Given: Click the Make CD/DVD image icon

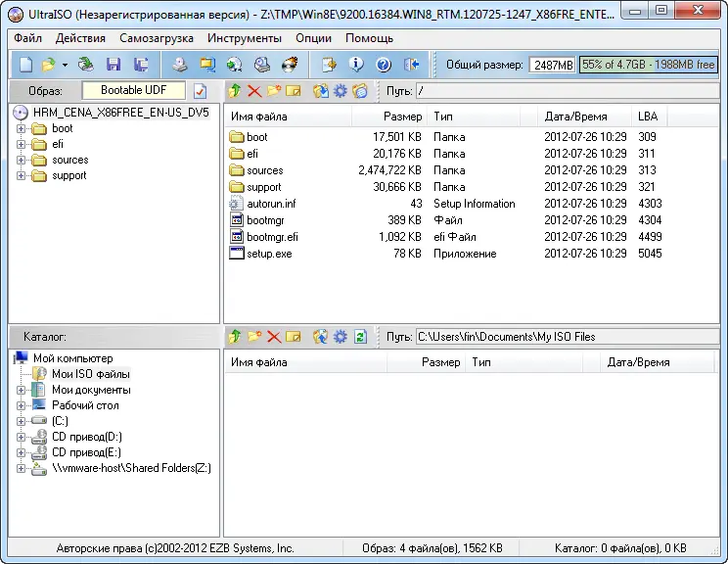Looking at the screenshot, I should pos(180,65).
